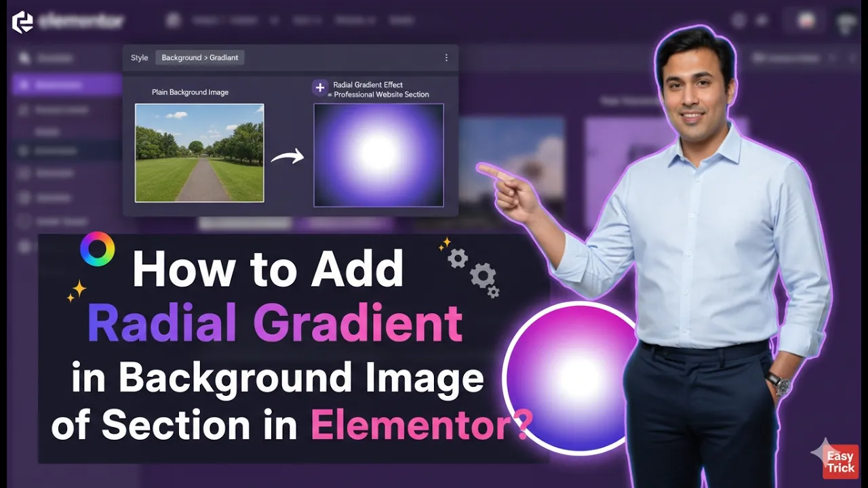The height and width of the screenshot is (488, 868).
Task: Open the three-dot menu in the Style panel
Action: pos(446,58)
